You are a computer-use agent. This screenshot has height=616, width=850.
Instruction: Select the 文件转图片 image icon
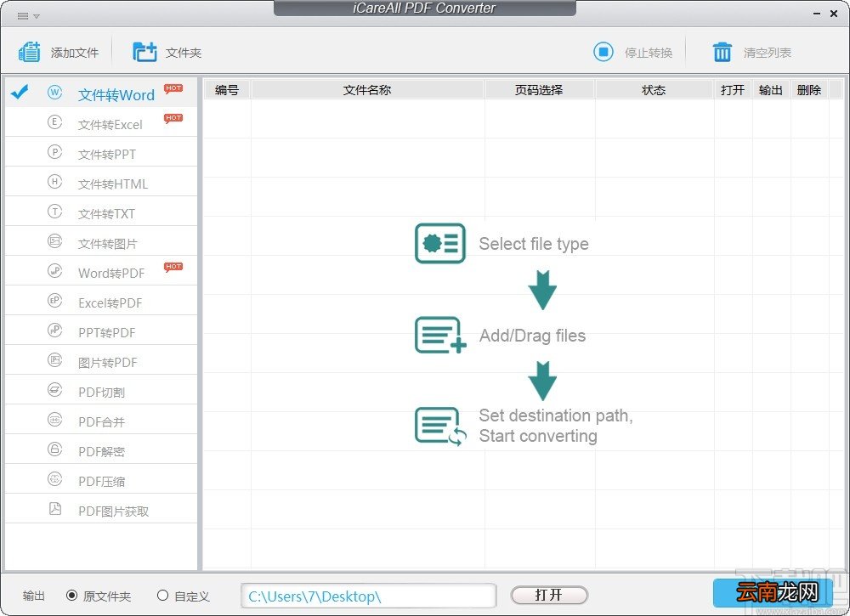[x=54, y=241]
